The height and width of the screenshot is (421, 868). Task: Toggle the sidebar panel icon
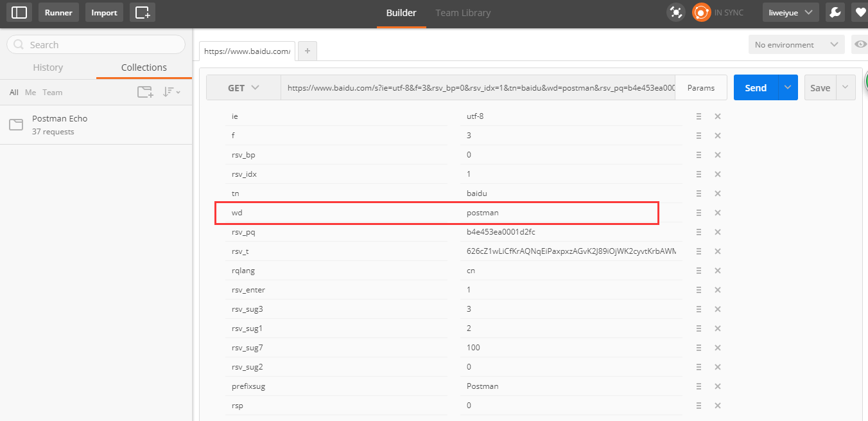pos(19,12)
